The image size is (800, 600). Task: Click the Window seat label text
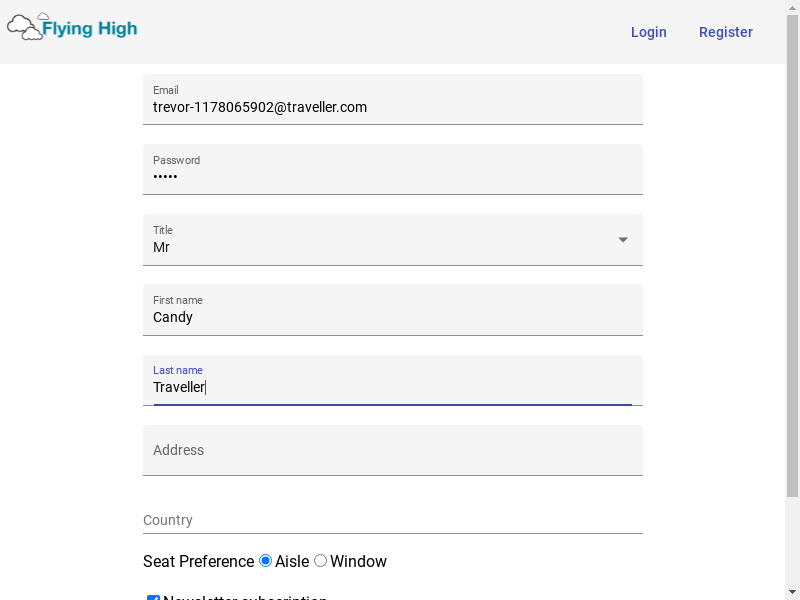(x=358, y=562)
